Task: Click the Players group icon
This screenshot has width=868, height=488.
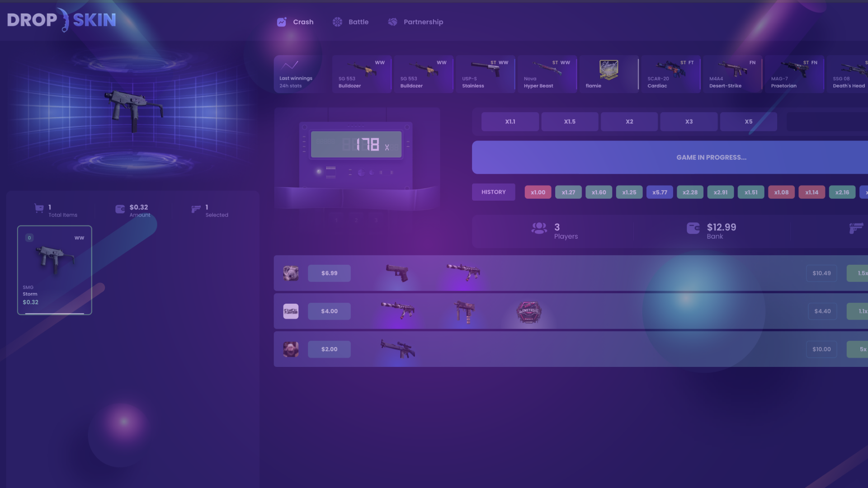Action: click(x=538, y=228)
